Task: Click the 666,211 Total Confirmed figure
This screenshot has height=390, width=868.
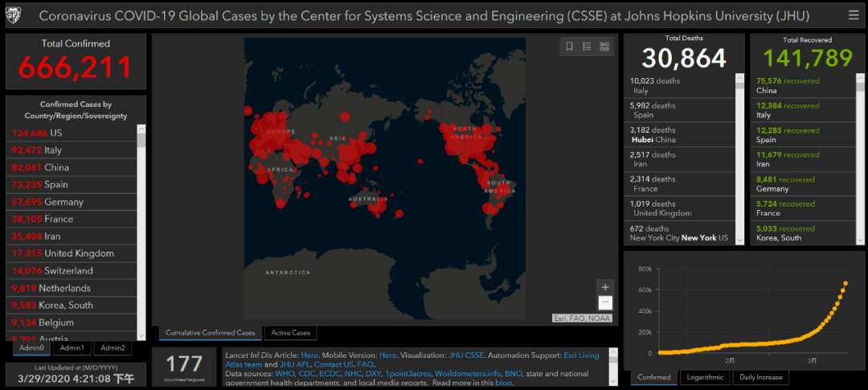Action: 76,67
